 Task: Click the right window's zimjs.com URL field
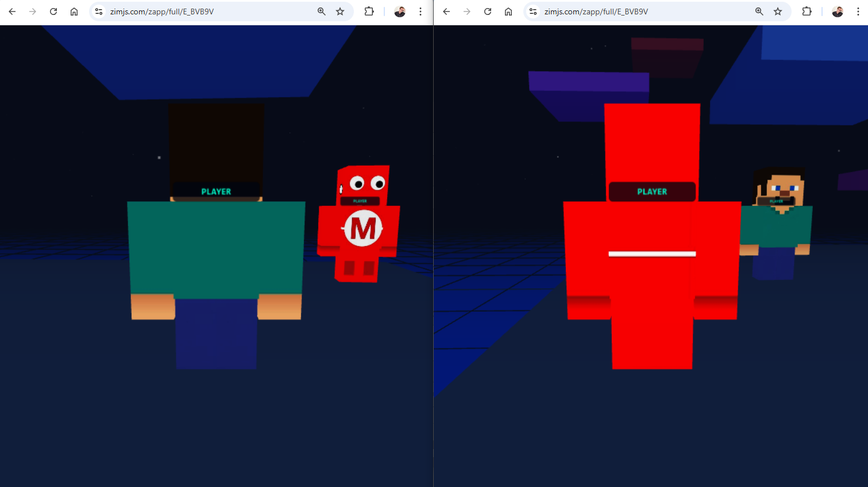pos(643,11)
